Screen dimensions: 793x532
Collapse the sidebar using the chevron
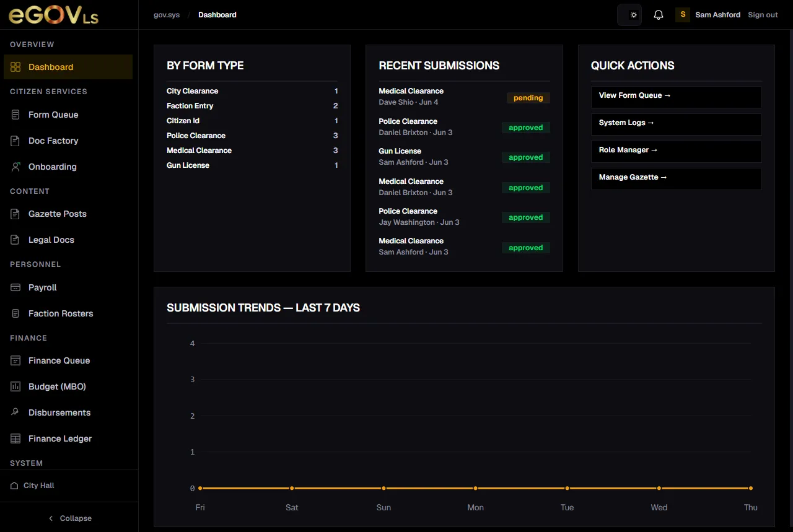click(x=51, y=518)
